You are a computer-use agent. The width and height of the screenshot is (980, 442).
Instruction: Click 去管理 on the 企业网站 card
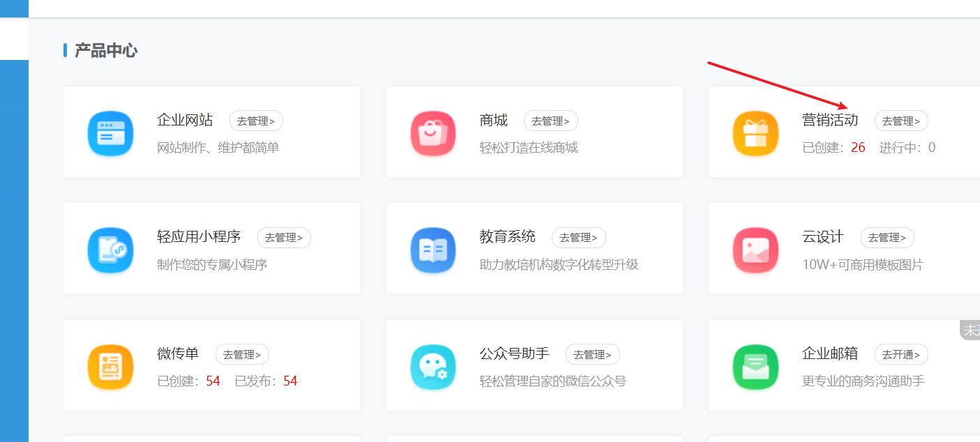(256, 120)
